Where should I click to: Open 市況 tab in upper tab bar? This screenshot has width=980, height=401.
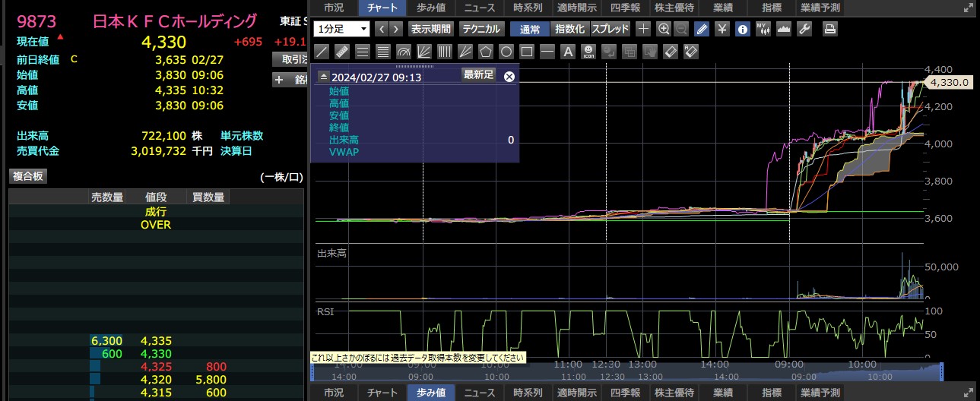tap(333, 8)
